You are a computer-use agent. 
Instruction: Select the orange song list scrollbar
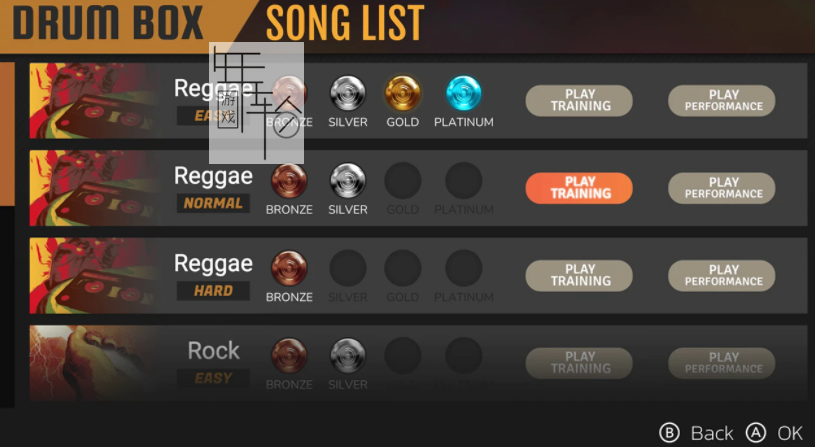(x=7, y=134)
